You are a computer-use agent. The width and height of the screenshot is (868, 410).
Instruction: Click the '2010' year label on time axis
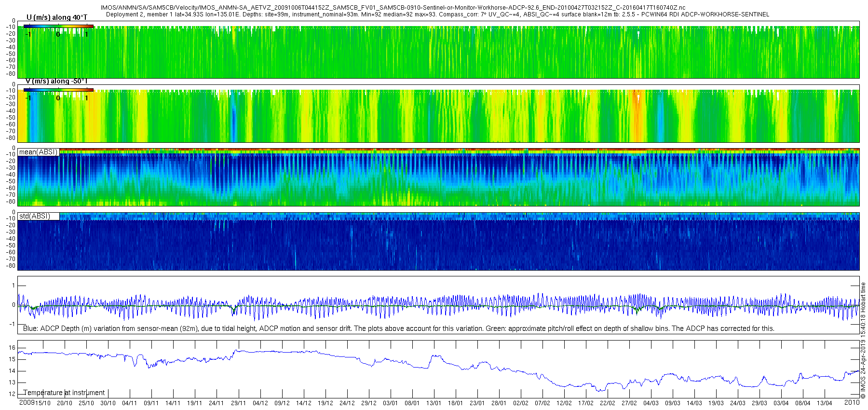[852, 402]
